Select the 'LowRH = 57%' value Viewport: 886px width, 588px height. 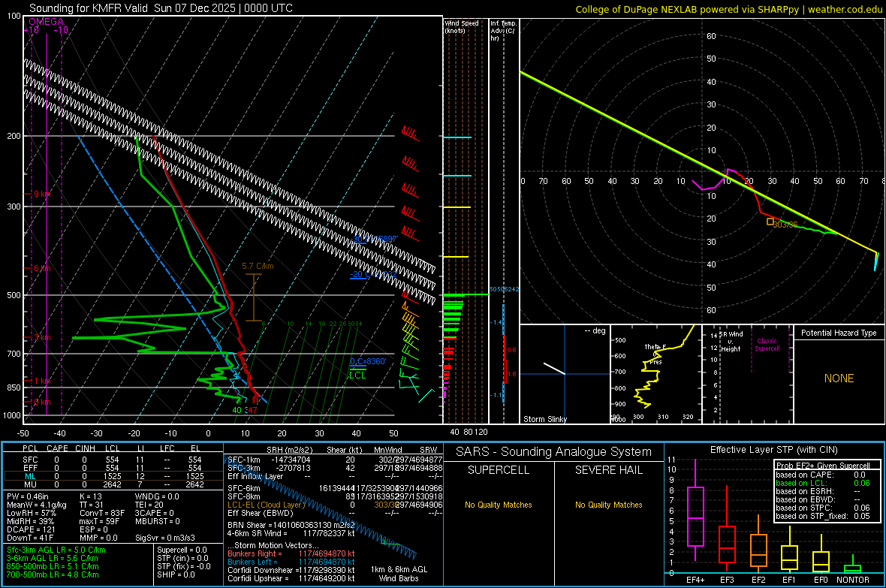pyautogui.click(x=32, y=514)
